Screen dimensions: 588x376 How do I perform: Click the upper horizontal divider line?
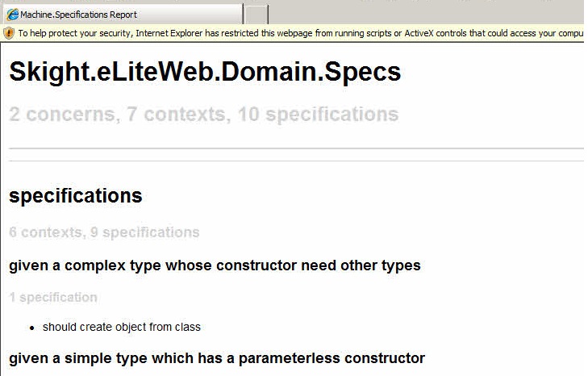296,148
